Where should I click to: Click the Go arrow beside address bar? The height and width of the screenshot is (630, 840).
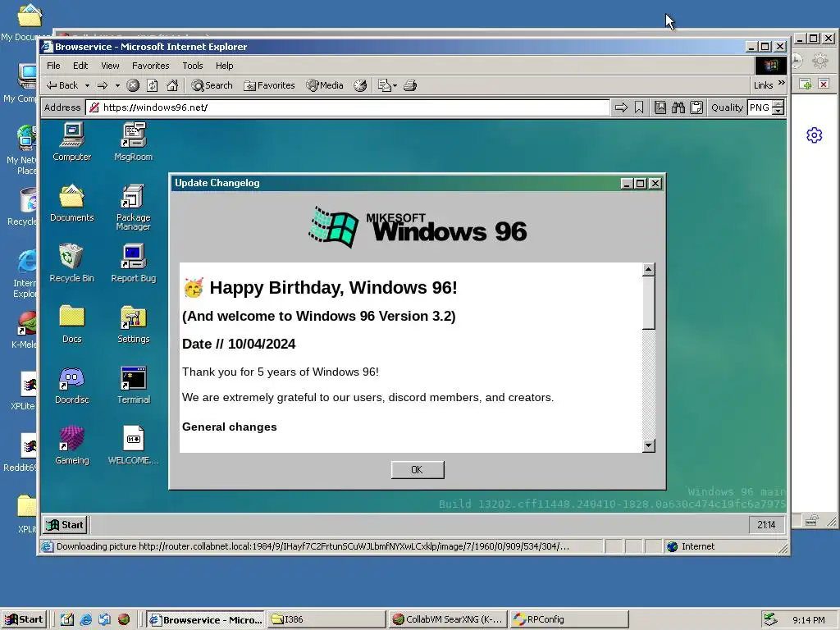621,107
